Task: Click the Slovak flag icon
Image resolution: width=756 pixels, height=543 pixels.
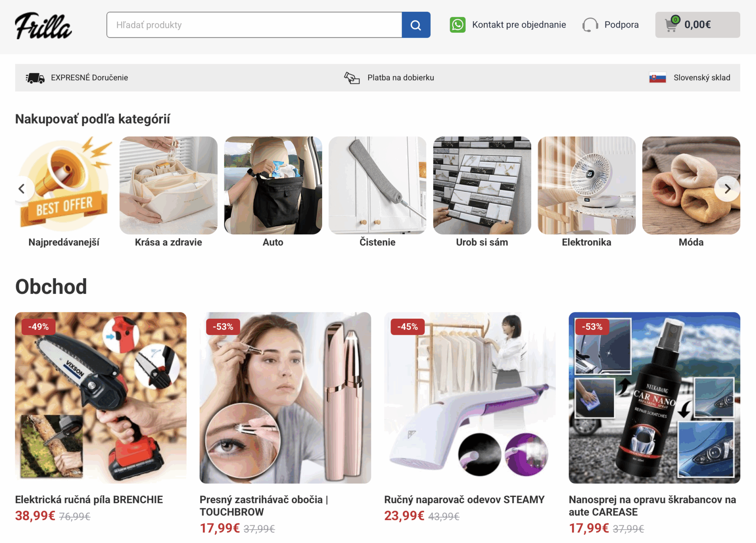Action: [x=658, y=78]
